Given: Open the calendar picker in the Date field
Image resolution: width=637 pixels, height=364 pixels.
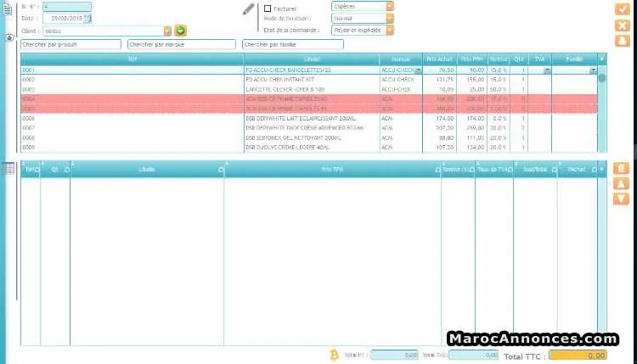Looking at the screenshot, I should [87, 19].
